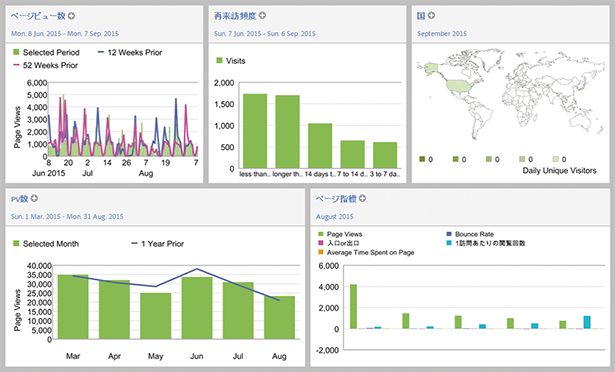Open the ページビュー数 widget title link

[x=38, y=16]
